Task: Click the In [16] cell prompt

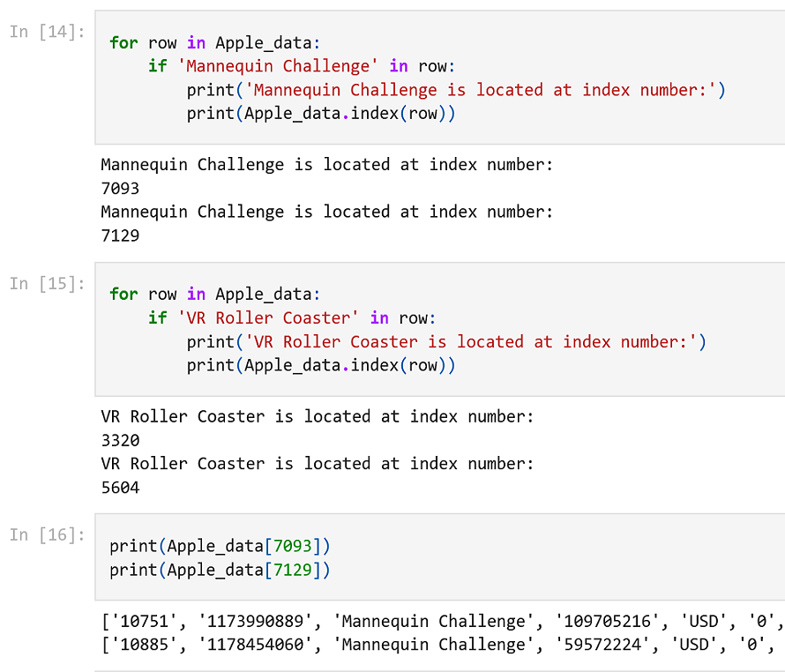Action: pyautogui.click(x=48, y=534)
